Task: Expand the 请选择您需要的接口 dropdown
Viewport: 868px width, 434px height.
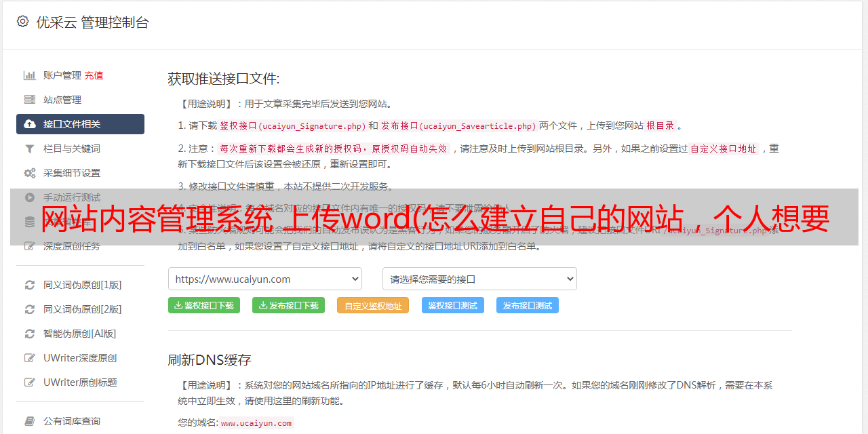Action: (x=479, y=279)
